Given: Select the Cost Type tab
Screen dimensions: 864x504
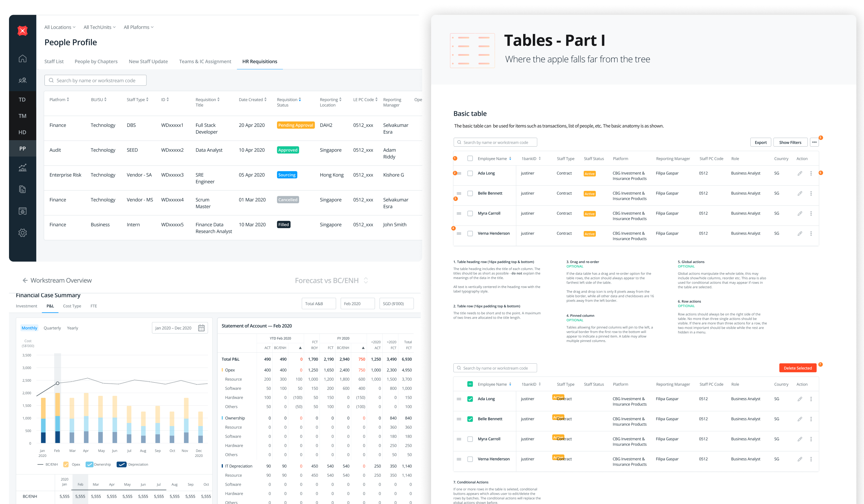Looking at the screenshot, I should 72,306.
